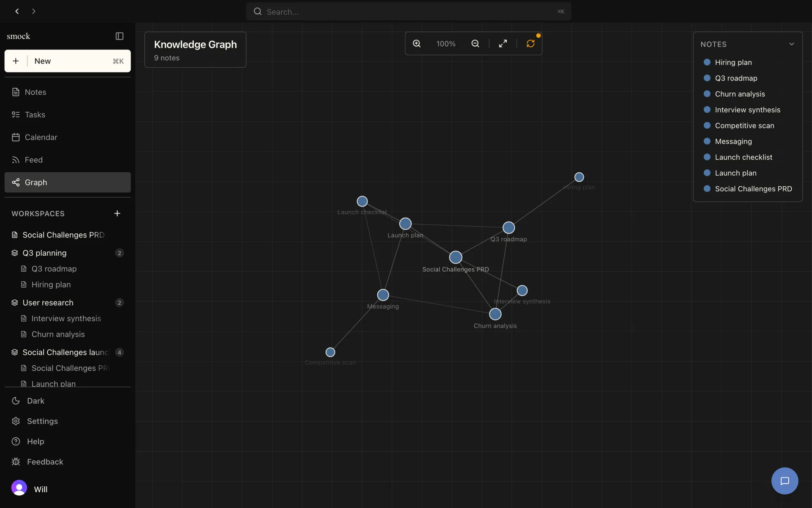The image size is (812, 508).
Task: Go forward with the right arrow
Action: pos(34,11)
